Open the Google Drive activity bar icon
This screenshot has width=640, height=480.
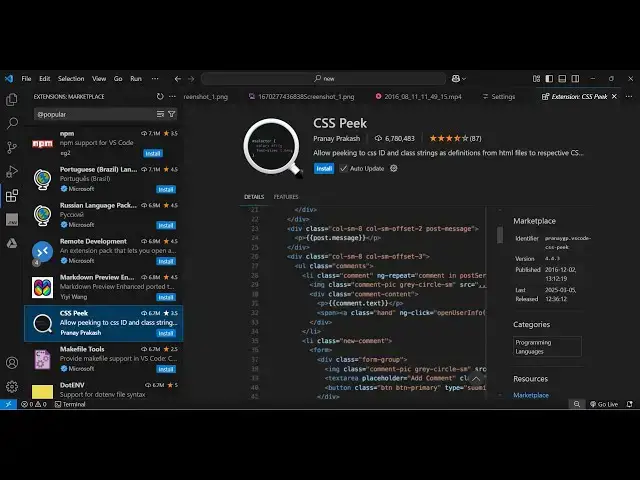[x=12, y=243]
